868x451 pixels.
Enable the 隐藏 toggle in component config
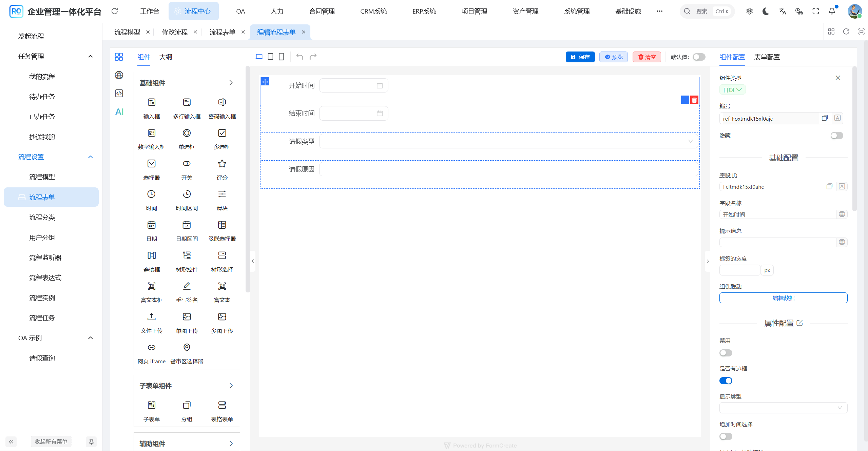pos(836,136)
